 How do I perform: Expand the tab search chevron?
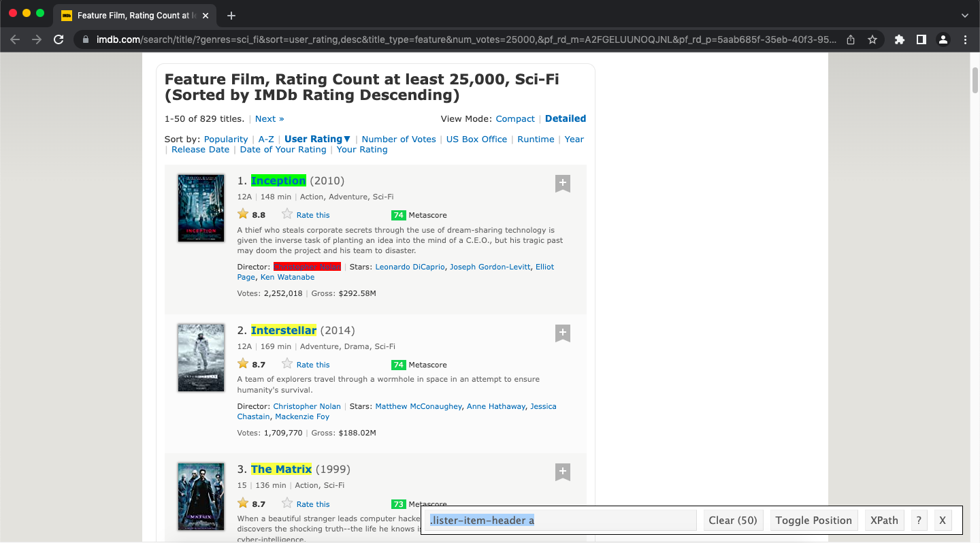965,15
